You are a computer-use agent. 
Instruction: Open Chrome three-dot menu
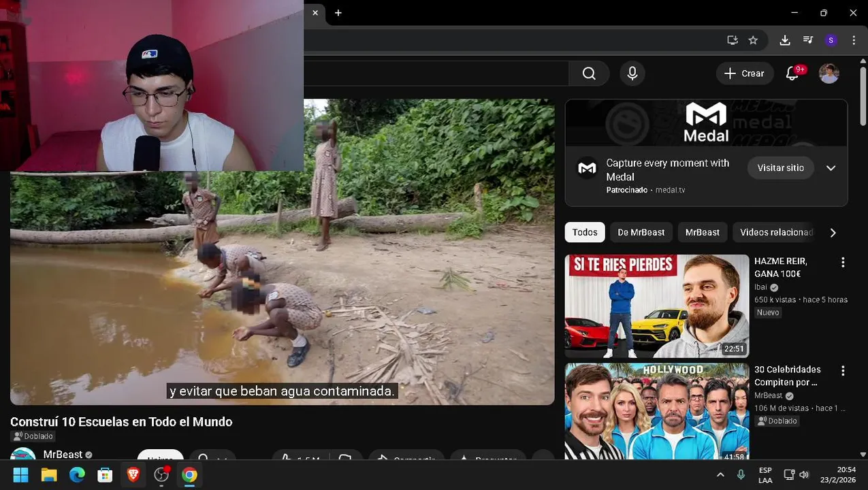point(854,40)
